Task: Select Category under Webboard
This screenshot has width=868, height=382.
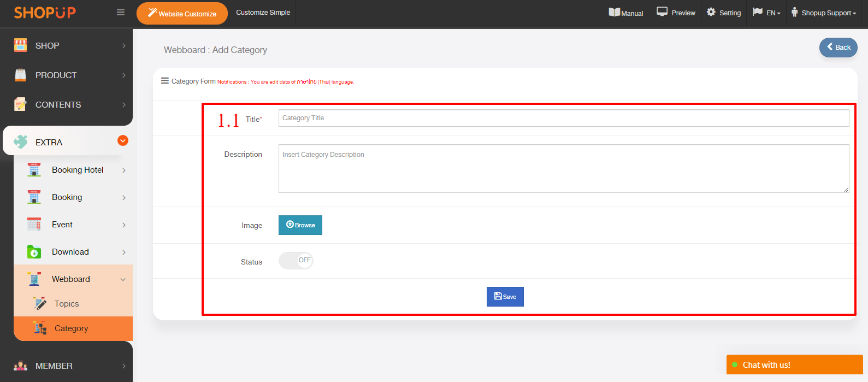Action: coord(73,328)
